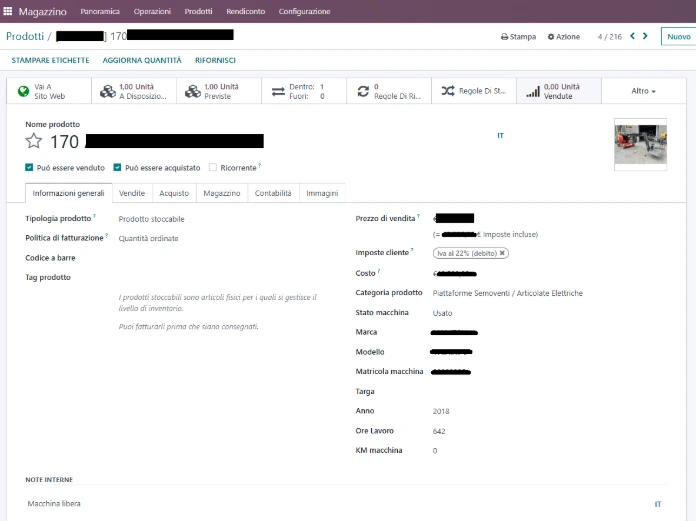View 1,00 Unità Previste stat
The width and height of the screenshot is (696, 521).
[219, 91]
